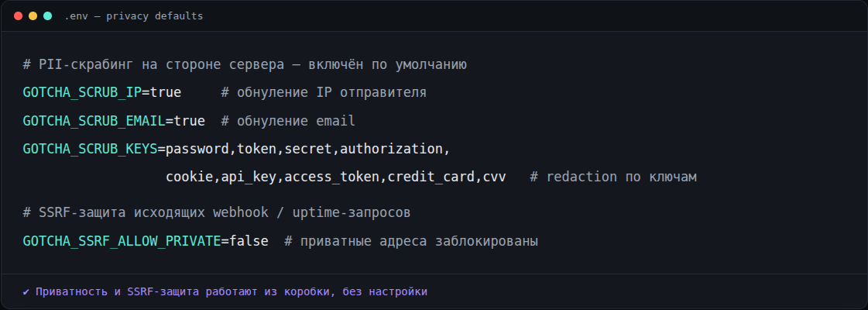Click the PII-скрабинг comment line
868x310 pixels.
[245, 65]
